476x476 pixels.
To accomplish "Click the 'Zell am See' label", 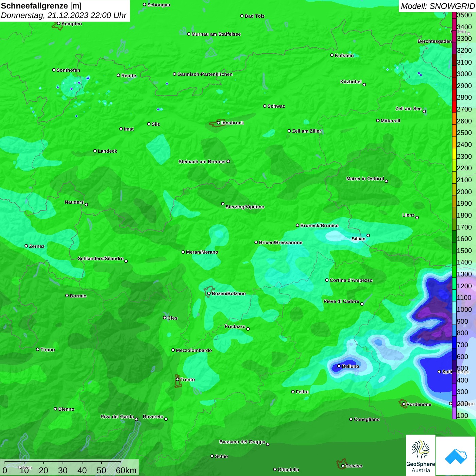I will click(408, 108).
